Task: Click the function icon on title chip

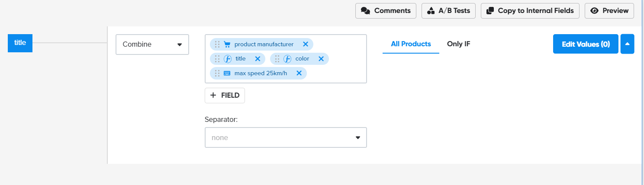Action: click(x=228, y=59)
